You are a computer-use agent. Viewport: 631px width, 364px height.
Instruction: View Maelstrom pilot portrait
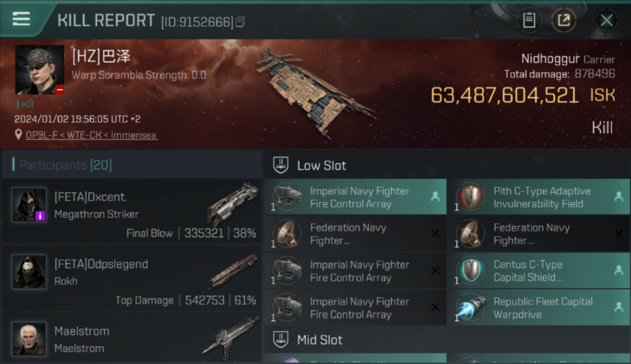coord(29,338)
